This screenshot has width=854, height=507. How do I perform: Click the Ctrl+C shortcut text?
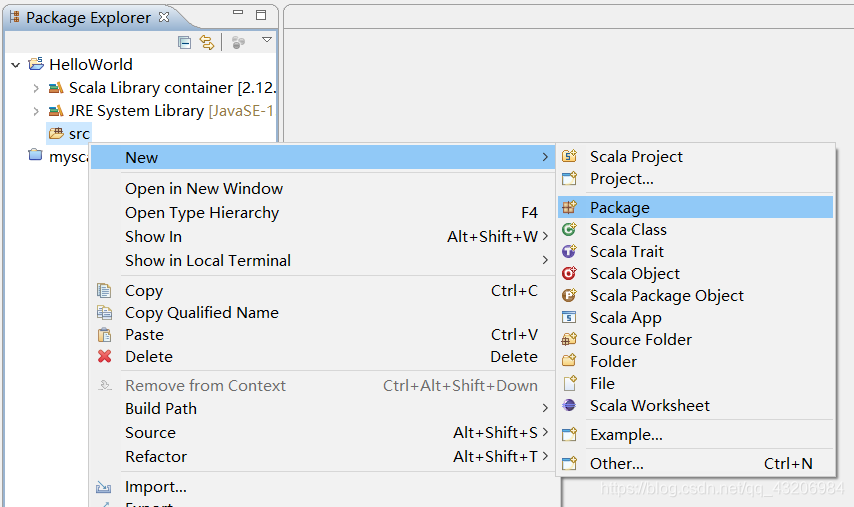point(514,291)
